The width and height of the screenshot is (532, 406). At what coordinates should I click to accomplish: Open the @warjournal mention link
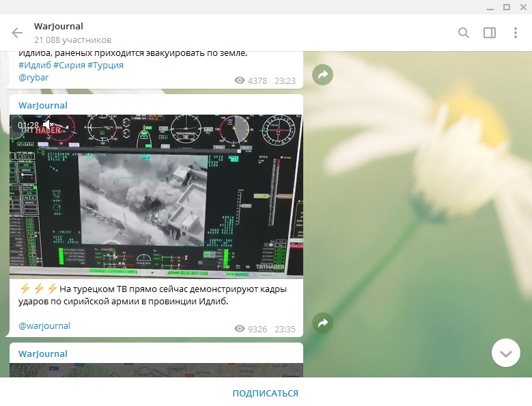(44, 325)
